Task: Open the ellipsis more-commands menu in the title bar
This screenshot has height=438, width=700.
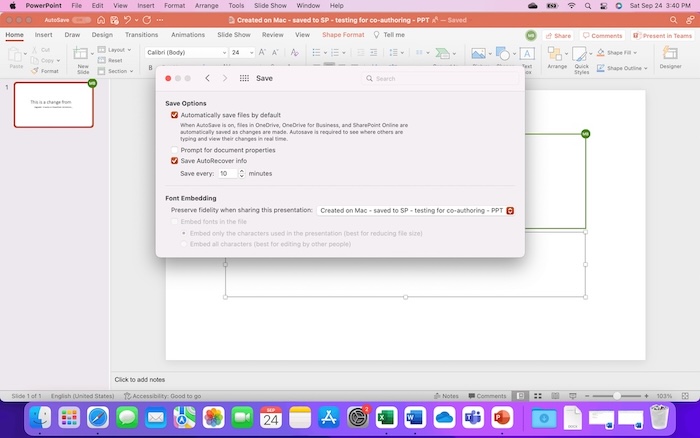Action: point(160,20)
